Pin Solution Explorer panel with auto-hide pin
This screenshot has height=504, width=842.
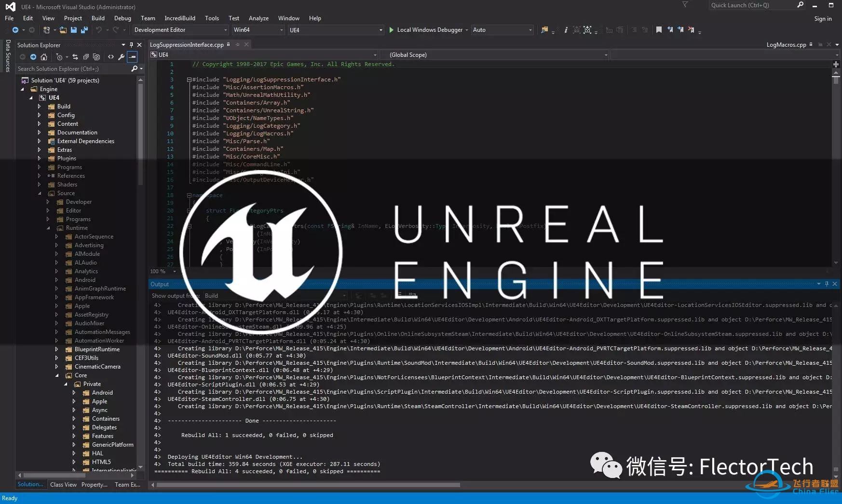[131, 45]
